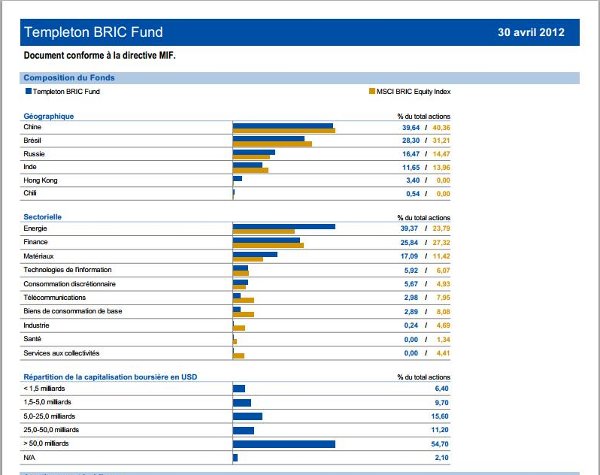The height and width of the screenshot is (475, 600).
Task: Click the gold Chine index bar
Action: click(x=284, y=131)
